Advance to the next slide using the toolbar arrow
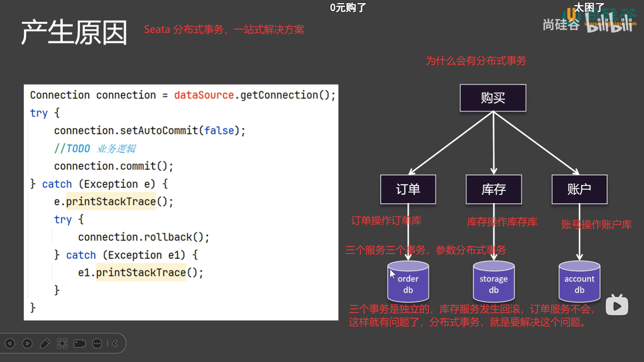Image resolution: width=644 pixels, height=362 pixels. [x=27, y=343]
